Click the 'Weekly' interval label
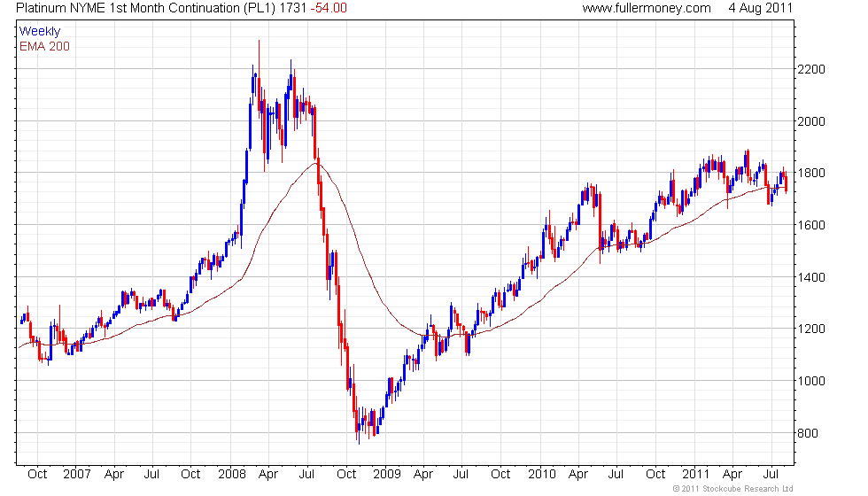 pyautogui.click(x=39, y=32)
